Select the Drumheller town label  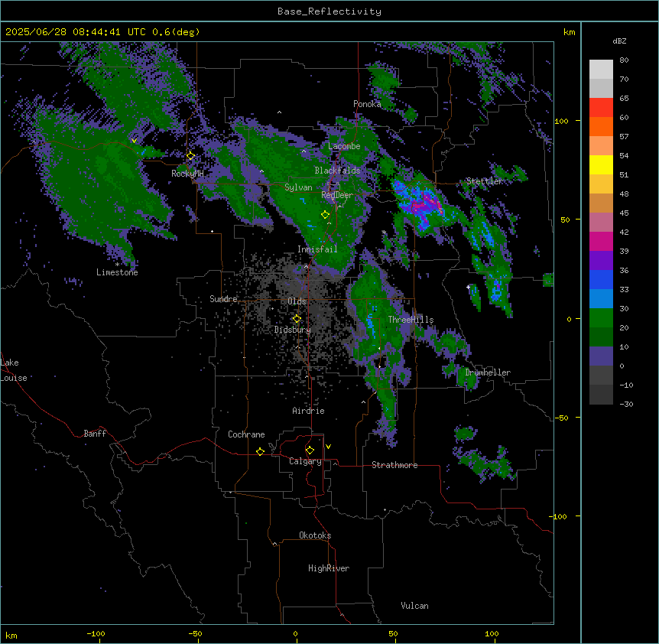[488, 372]
